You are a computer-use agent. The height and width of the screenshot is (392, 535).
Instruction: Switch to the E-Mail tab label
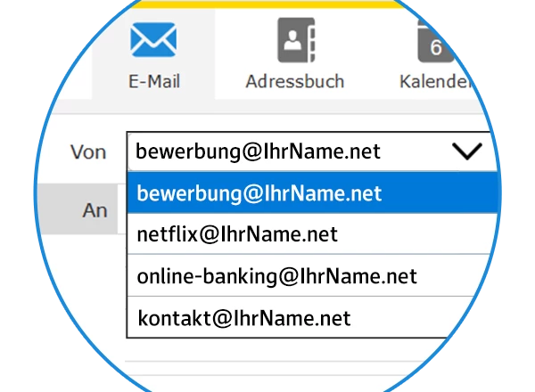(x=153, y=82)
